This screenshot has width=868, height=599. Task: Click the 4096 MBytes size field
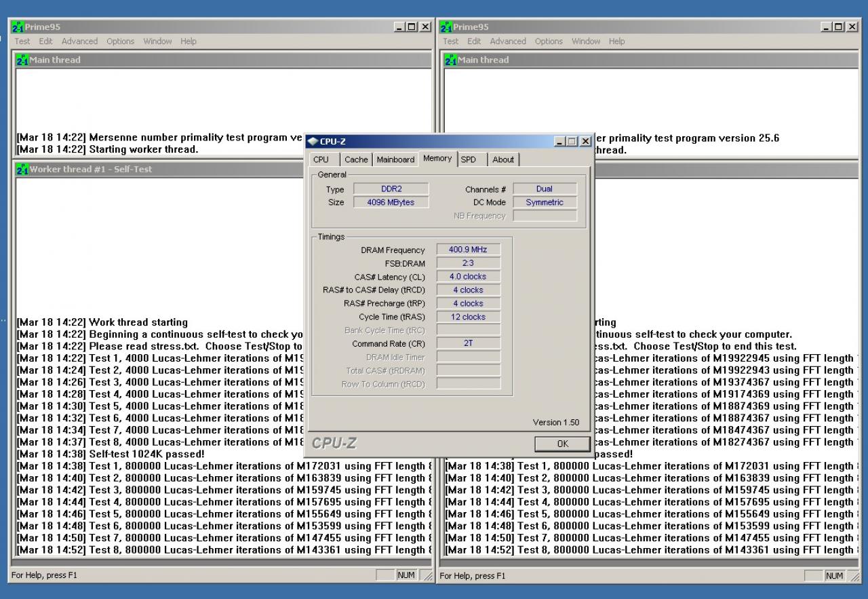pos(391,202)
